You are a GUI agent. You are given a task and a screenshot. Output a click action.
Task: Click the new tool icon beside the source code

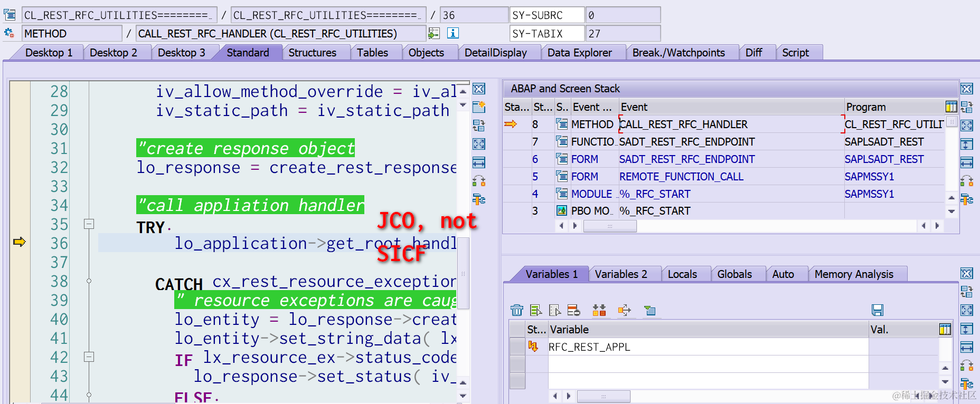click(479, 107)
